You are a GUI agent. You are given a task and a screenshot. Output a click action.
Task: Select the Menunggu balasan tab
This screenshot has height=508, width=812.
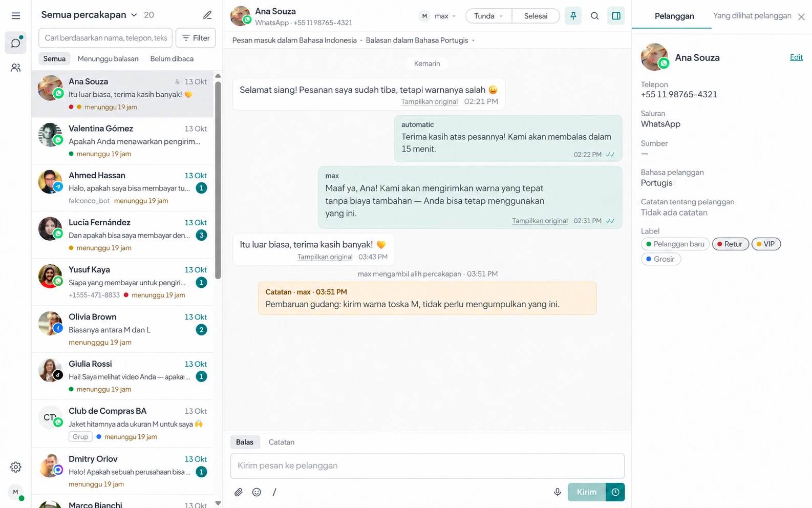tap(108, 59)
